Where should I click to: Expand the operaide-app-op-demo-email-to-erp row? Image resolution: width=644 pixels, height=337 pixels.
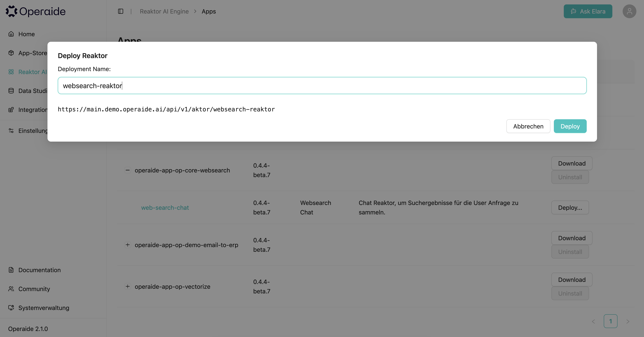point(127,245)
